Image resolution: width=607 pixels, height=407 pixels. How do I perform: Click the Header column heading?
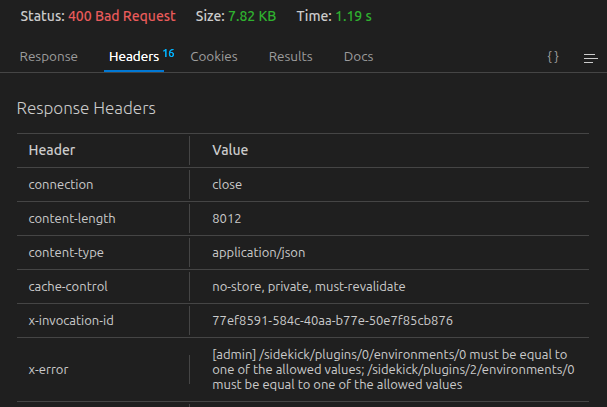52,150
